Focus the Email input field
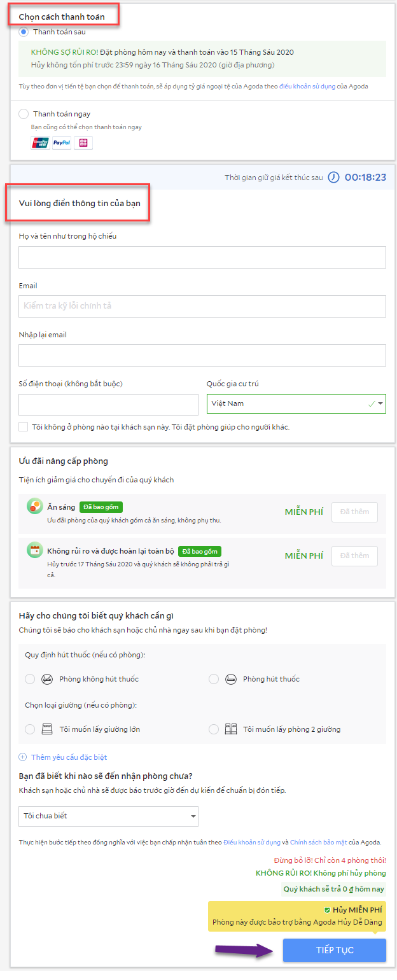 click(x=202, y=306)
